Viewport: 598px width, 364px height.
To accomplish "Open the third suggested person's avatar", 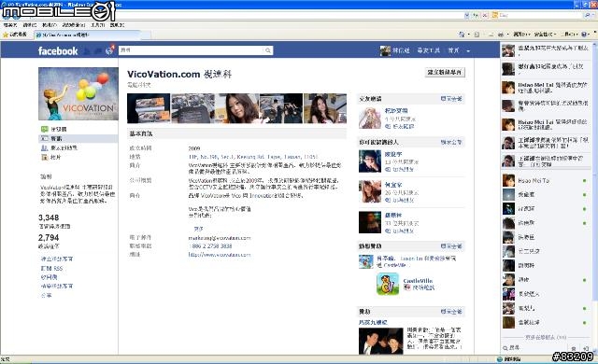I will (x=370, y=222).
